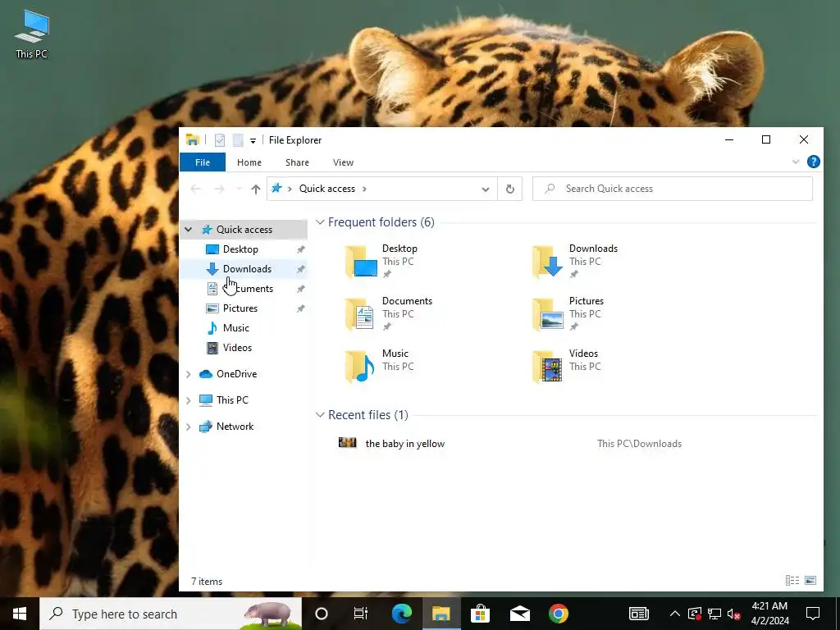The image size is (840, 630).
Task: Expand the Network tree node
Action: [189, 427]
